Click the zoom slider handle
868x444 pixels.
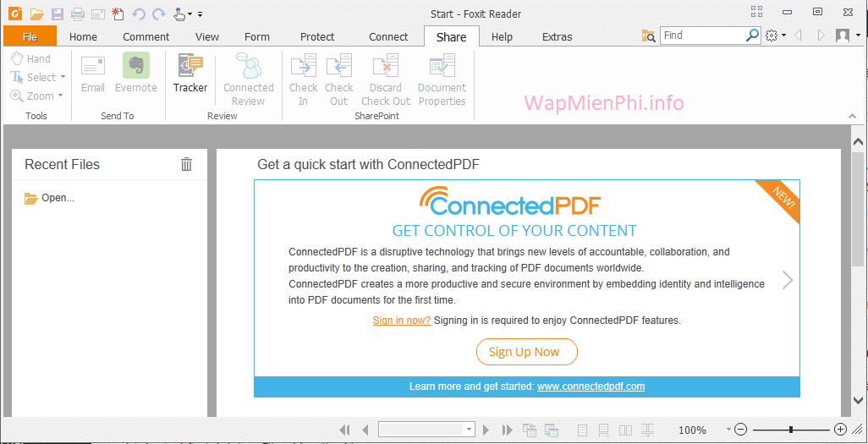[792, 430]
